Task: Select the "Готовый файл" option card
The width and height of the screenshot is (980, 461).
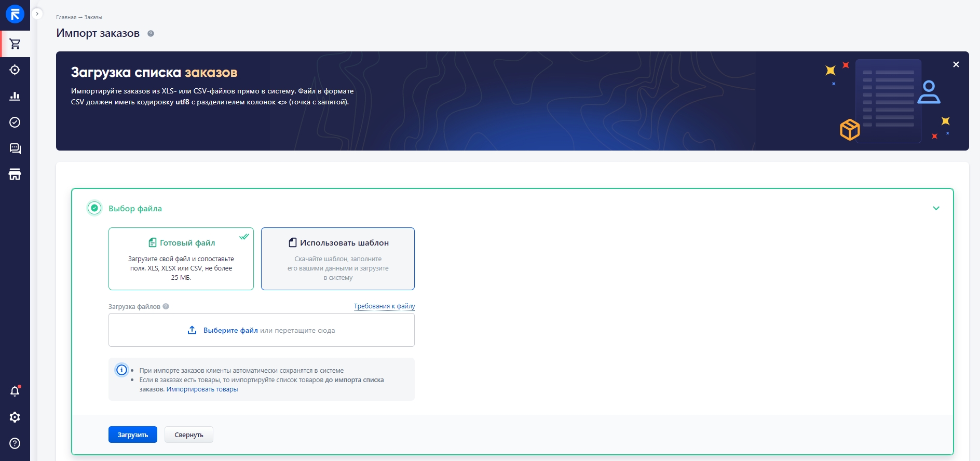Action: coord(181,259)
